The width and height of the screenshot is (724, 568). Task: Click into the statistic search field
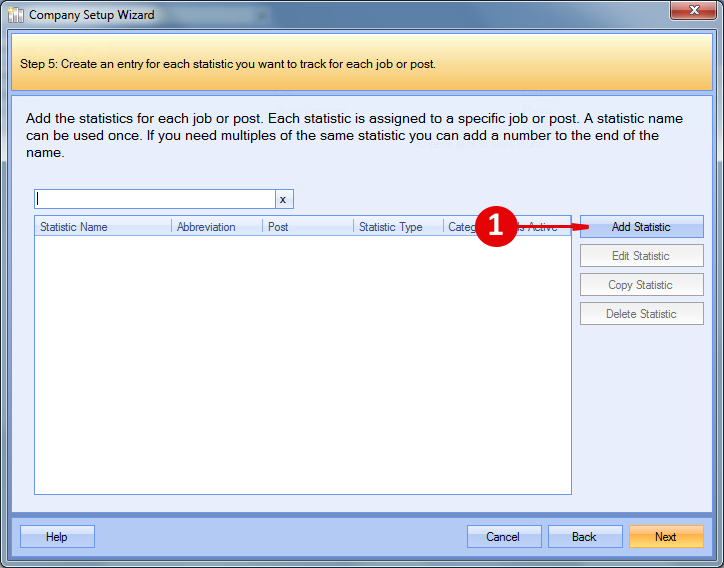(155, 199)
